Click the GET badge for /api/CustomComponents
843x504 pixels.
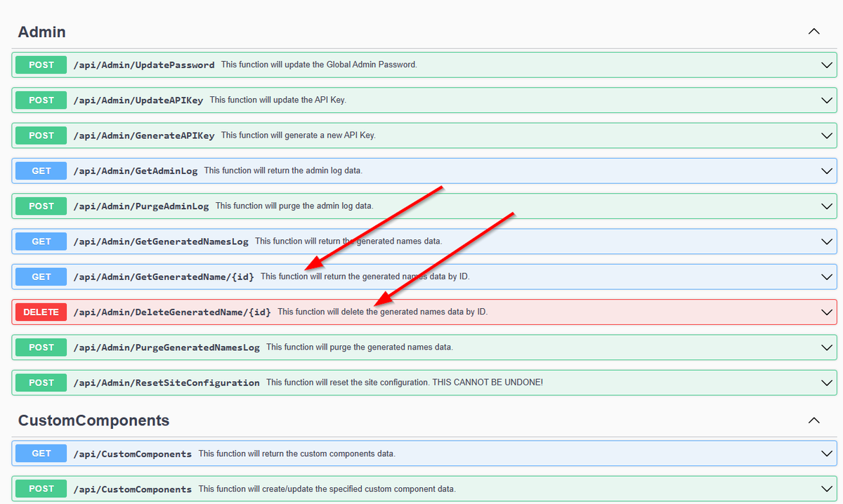tap(41, 453)
